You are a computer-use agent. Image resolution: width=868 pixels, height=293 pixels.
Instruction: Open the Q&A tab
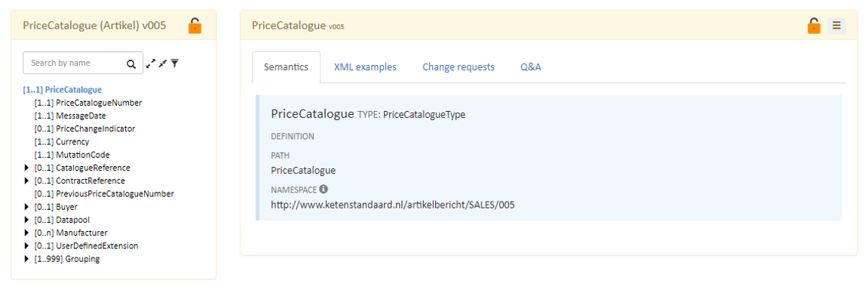point(530,67)
